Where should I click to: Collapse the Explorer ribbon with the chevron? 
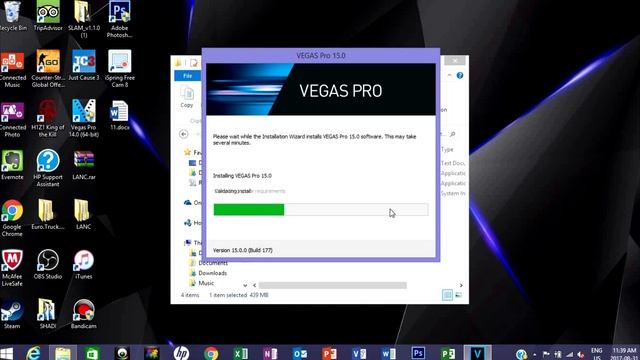[449, 76]
